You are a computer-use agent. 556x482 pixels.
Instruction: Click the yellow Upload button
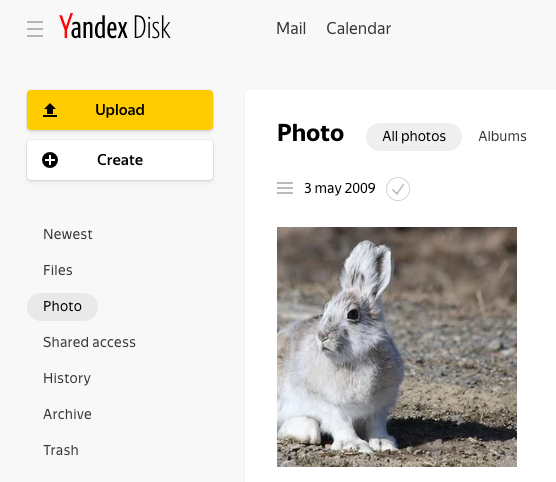tap(120, 110)
